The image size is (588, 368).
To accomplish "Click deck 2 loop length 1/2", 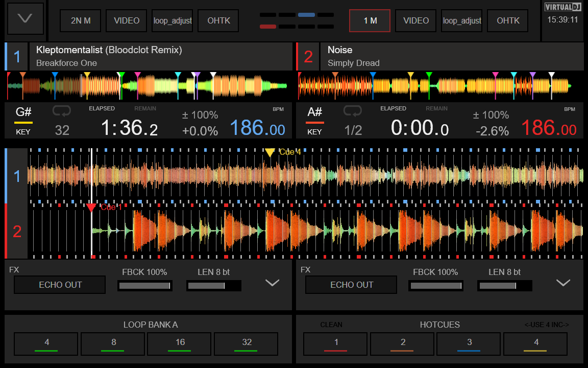I will (x=353, y=130).
